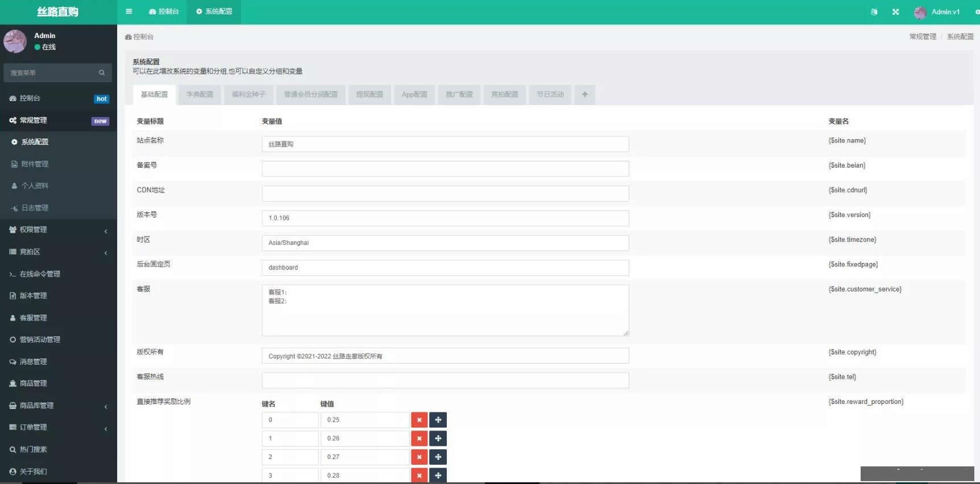This screenshot has height=484, width=980.
Task: Click the fullscreen toggle icon
Action: click(895, 12)
